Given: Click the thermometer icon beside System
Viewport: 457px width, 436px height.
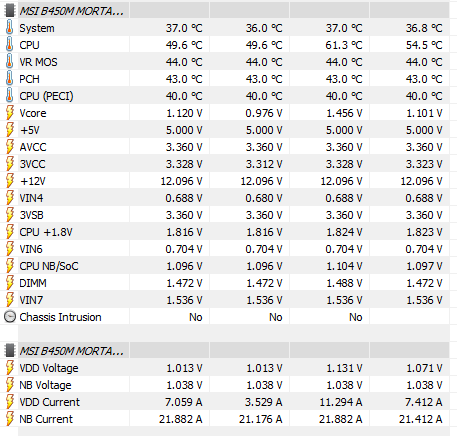Looking at the screenshot, I should [x=10, y=28].
